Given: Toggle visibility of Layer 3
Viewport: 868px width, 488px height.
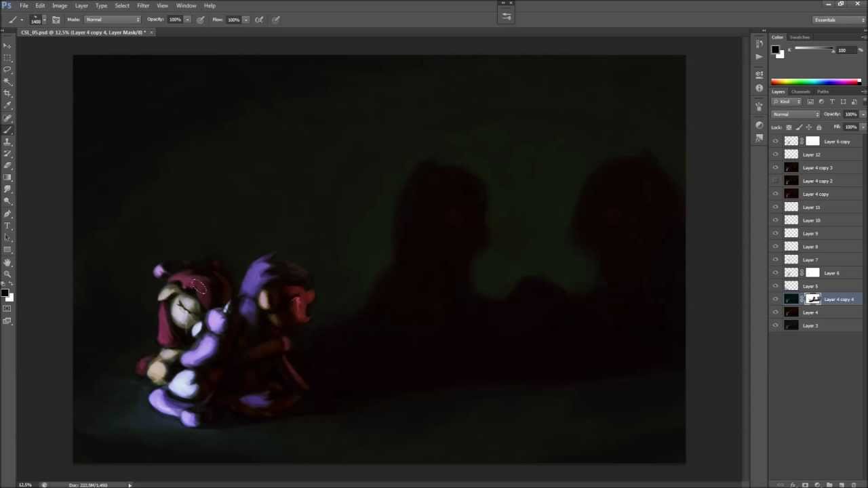Looking at the screenshot, I should coord(776,325).
